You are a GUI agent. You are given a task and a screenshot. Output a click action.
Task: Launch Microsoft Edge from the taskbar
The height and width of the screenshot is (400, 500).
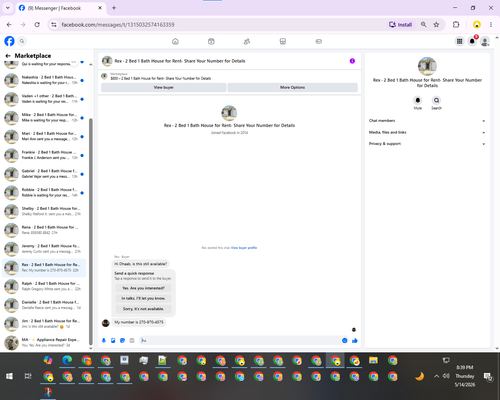click(67, 360)
